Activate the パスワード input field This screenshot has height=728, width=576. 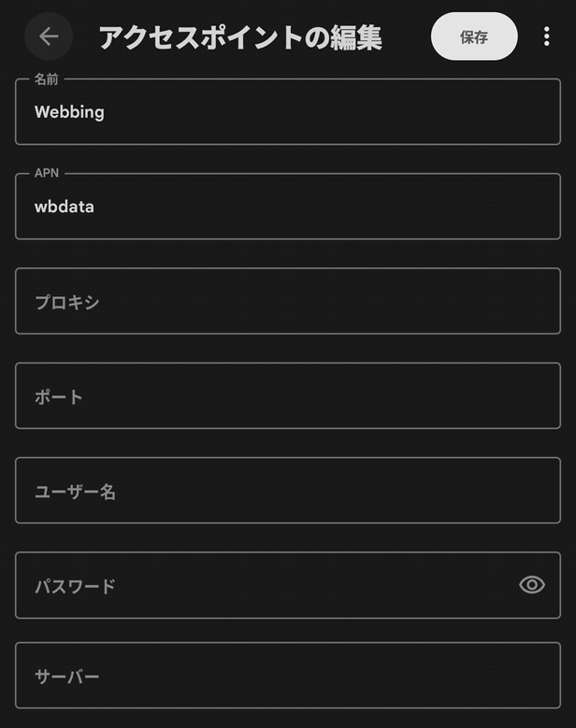point(262,586)
